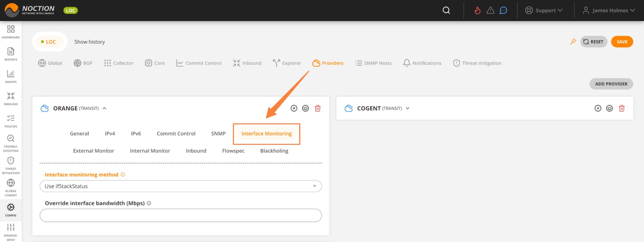
Task: Select the Blackholing sub-tab
Action: click(274, 151)
